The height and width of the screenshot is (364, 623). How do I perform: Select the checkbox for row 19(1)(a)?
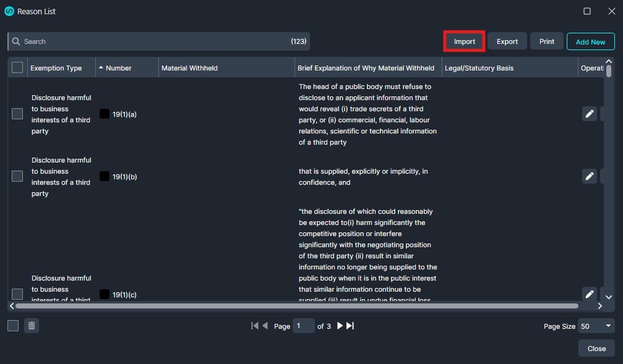[17, 114]
